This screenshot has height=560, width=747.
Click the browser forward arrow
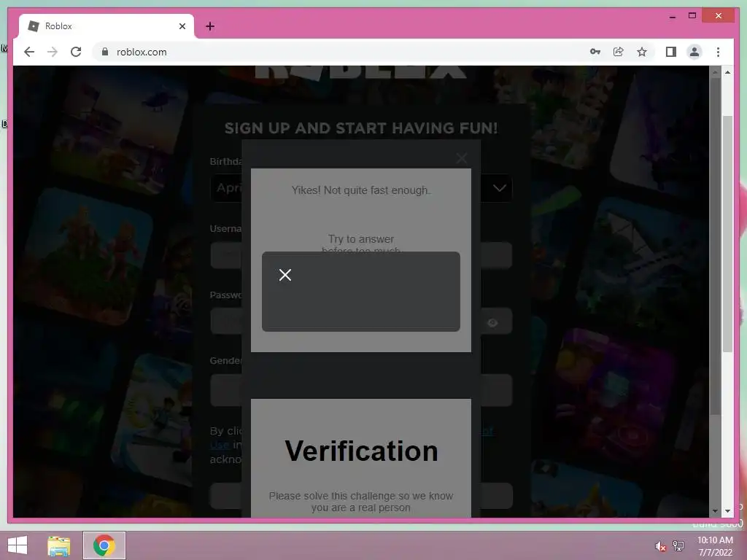click(x=53, y=52)
